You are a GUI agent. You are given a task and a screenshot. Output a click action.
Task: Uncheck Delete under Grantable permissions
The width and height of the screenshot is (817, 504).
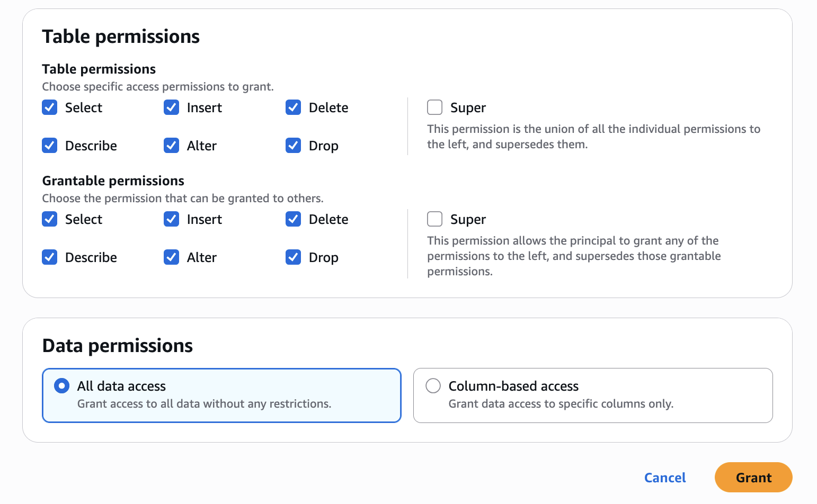coord(294,219)
